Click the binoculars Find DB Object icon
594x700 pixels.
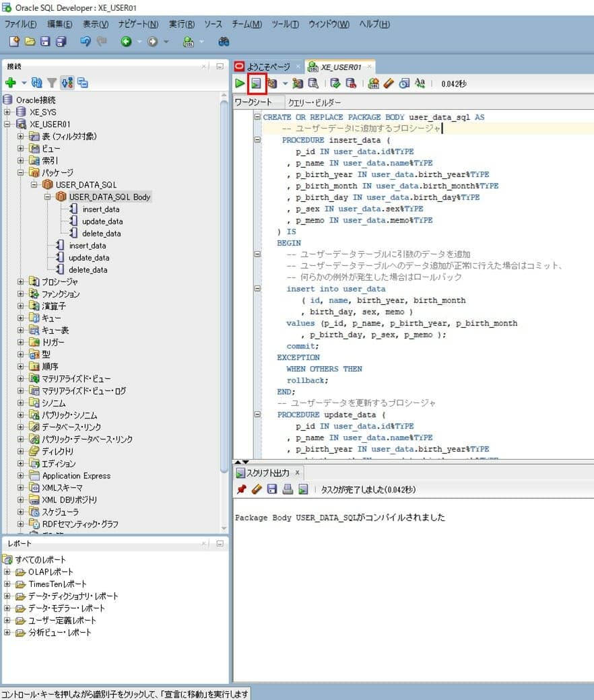224,42
